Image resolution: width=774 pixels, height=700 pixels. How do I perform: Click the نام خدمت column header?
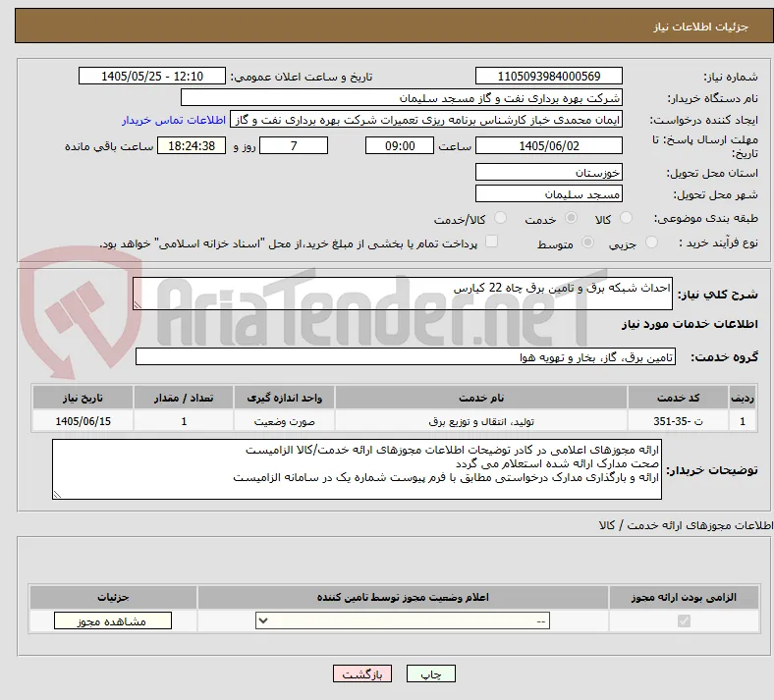click(481, 398)
